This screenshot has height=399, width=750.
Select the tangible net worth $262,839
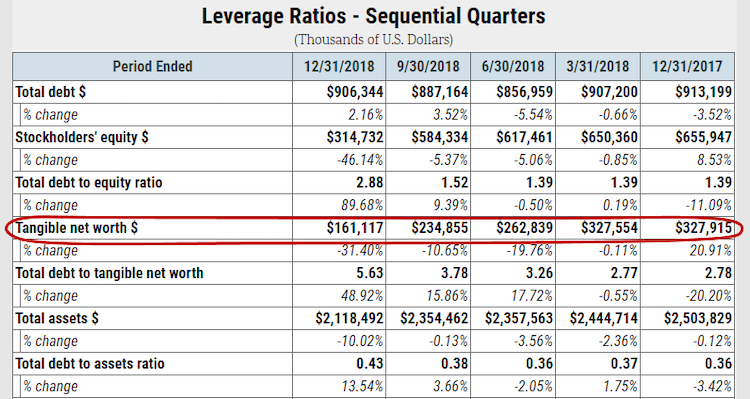tap(525, 228)
